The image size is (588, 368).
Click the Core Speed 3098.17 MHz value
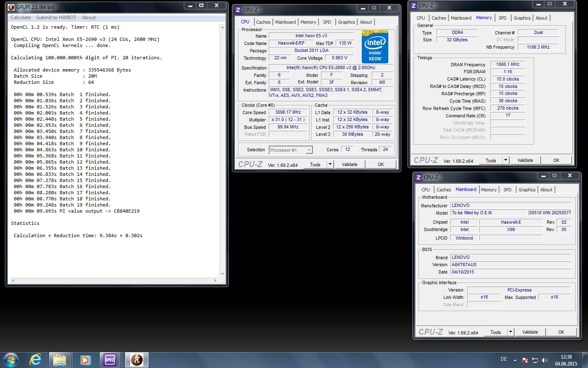point(288,112)
